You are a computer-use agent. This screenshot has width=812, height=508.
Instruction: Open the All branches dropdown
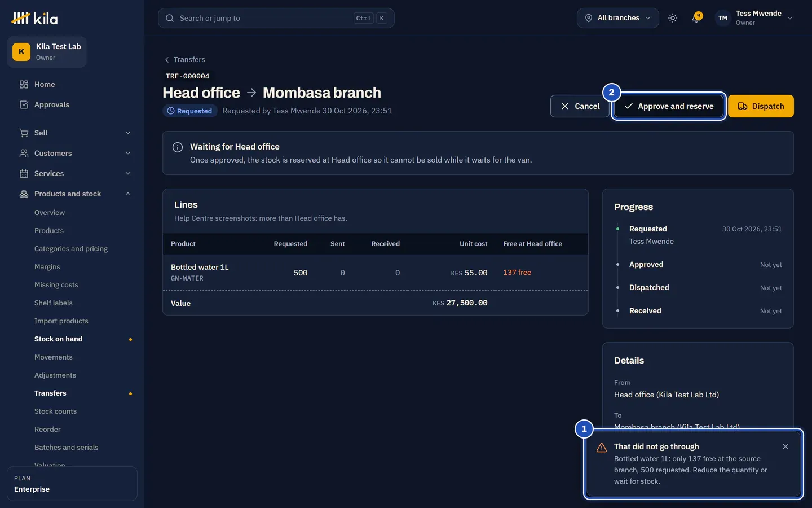point(618,18)
